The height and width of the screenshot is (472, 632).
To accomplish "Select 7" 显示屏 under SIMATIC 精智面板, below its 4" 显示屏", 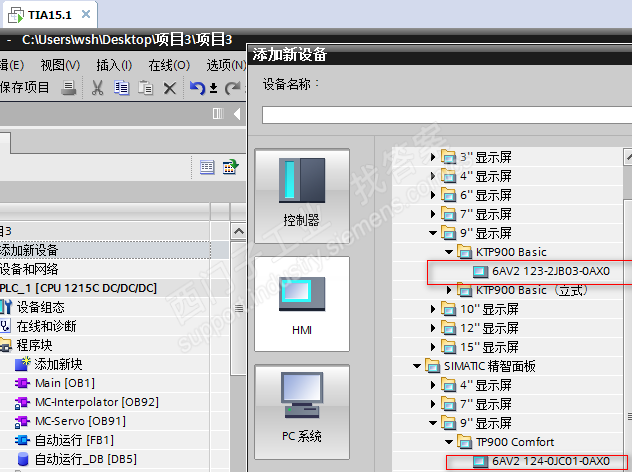I will 485,404.
